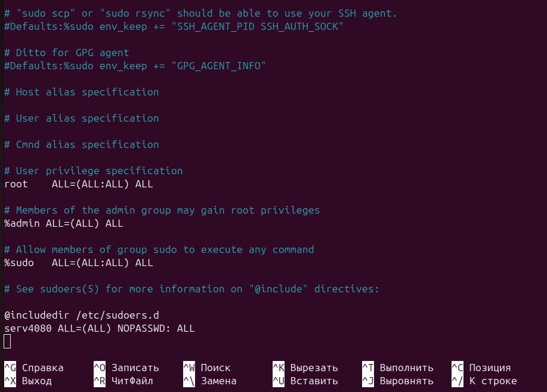Open ^\ Замена replace shortcut
This screenshot has width=547, height=392.
209,381
